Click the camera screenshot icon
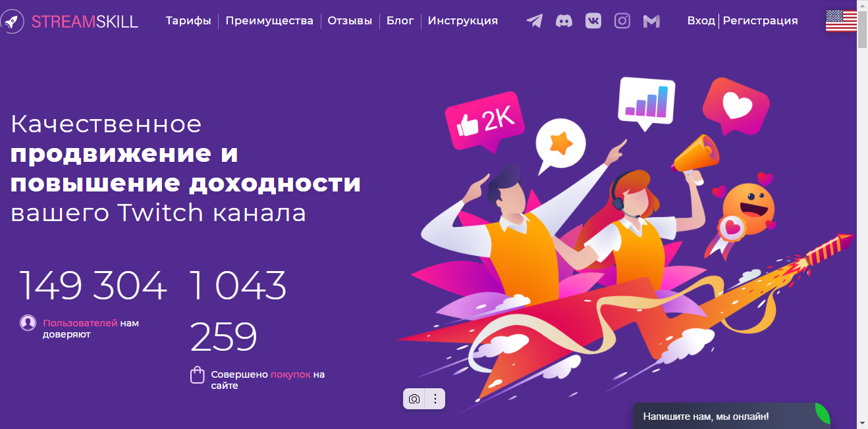868x429 pixels. (414, 399)
